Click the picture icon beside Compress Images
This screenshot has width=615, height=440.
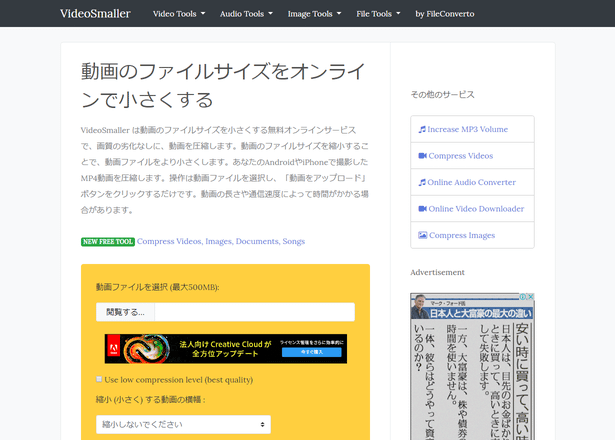[x=422, y=235]
